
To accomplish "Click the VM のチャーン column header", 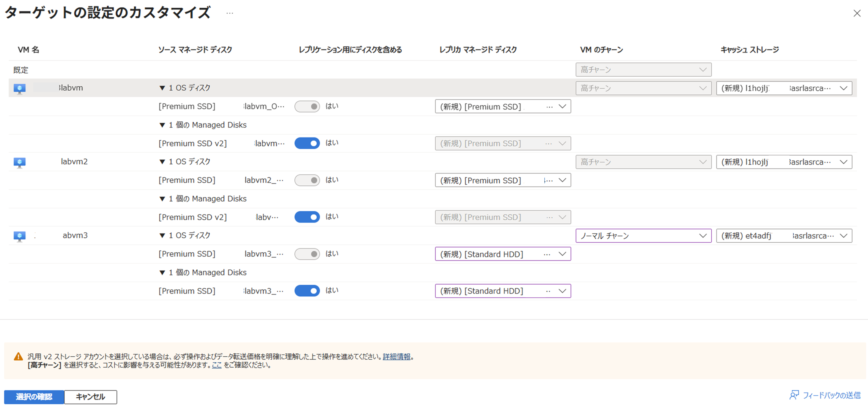I will click(x=602, y=50).
